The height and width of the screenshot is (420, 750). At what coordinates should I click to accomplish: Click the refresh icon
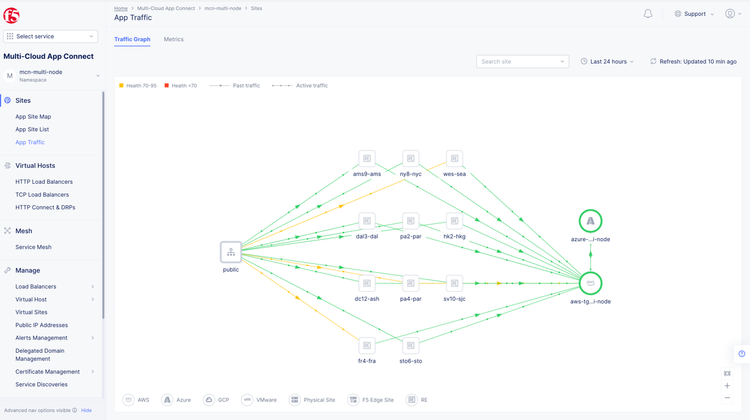(x=653, y=62)
